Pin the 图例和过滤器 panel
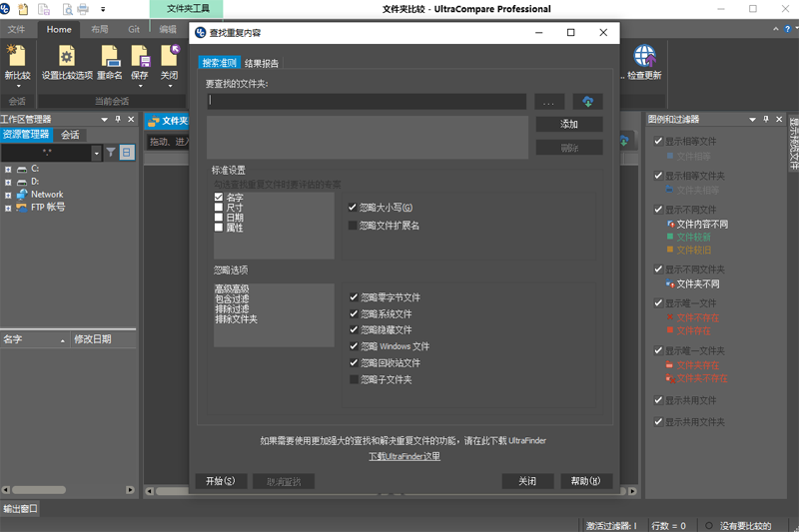This screenshot has width=799, height=532. point(766,119)
